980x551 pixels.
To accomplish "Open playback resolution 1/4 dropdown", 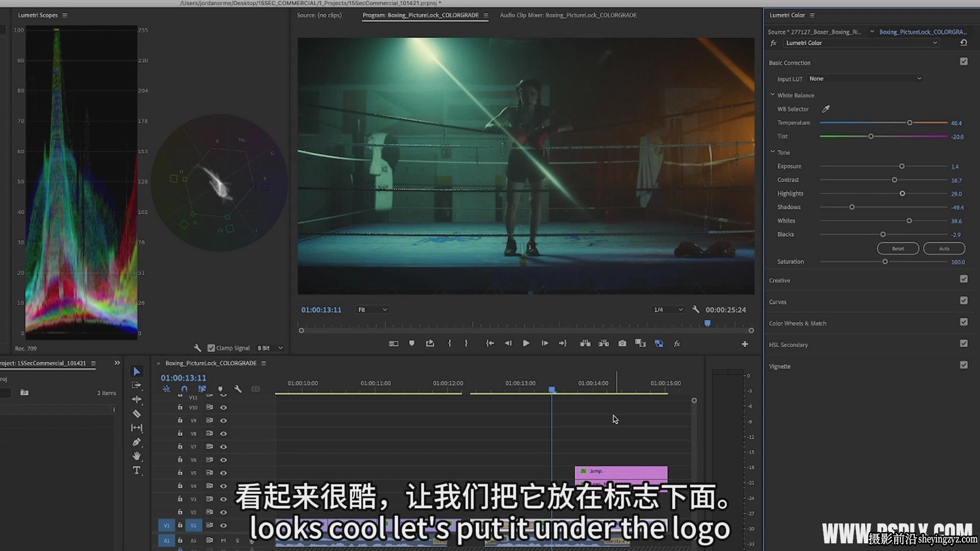I will [668, 310].
